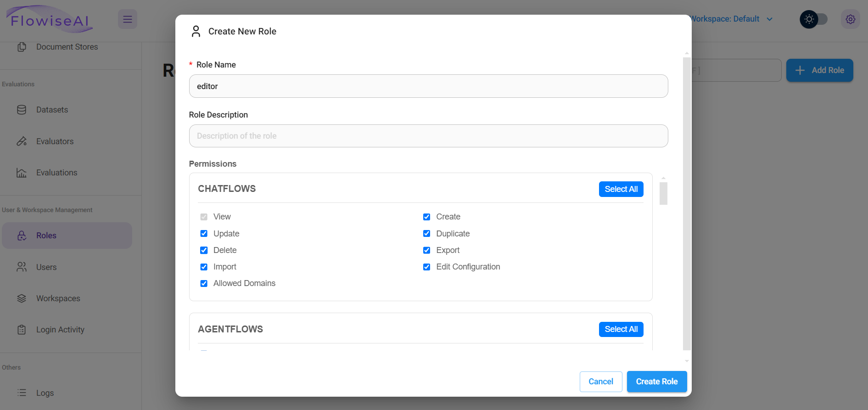Go to Logs in sidebar
Image resolution: width=868 pixels, height=410 pixels.
[45, 393]
